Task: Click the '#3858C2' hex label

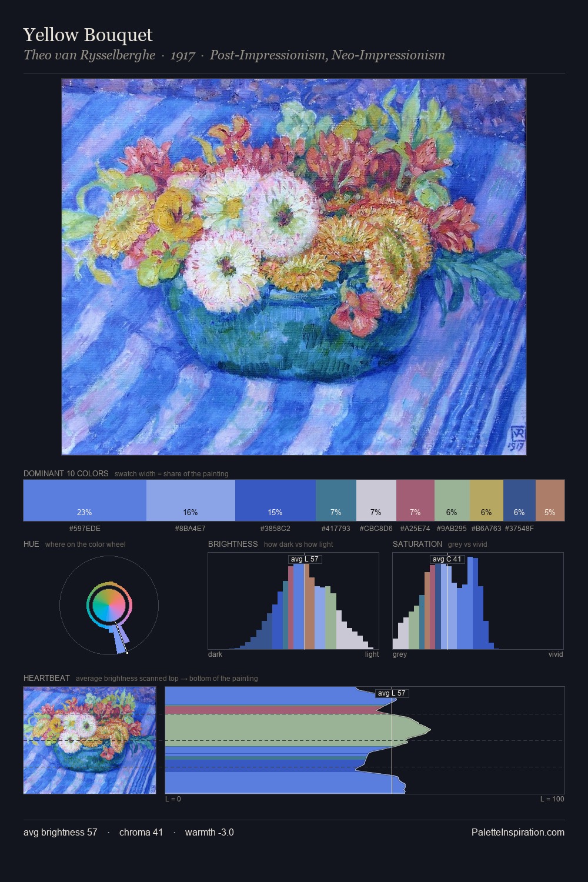Action: point(275,529)
